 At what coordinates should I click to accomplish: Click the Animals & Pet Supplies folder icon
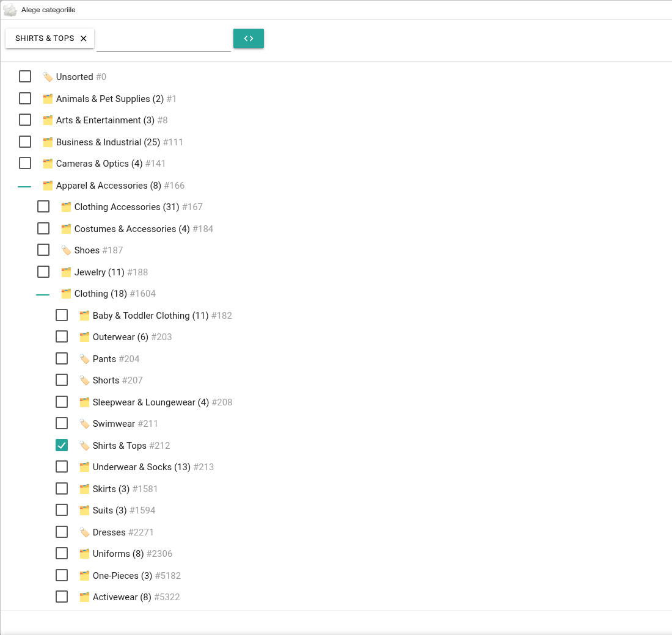click(x=48, y=99)
